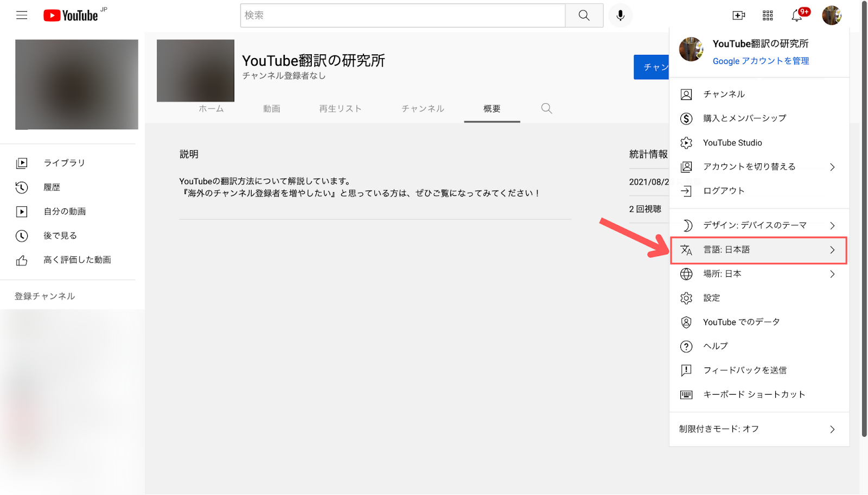Click the Your videos play icon
The width and height of the screenshot is (868, 495).
click(22, 212)
